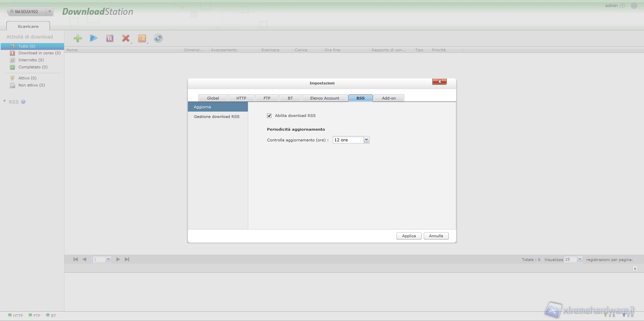Click the red X delete task icon
This screenshot has height=321, width=644.
pyautogui.click(x=126, y=38)
